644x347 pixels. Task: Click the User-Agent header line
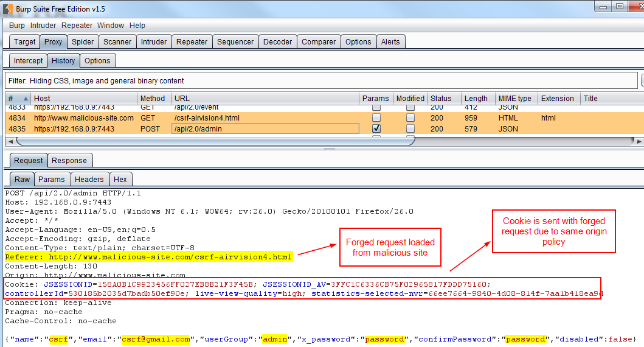tap(209, 211)
